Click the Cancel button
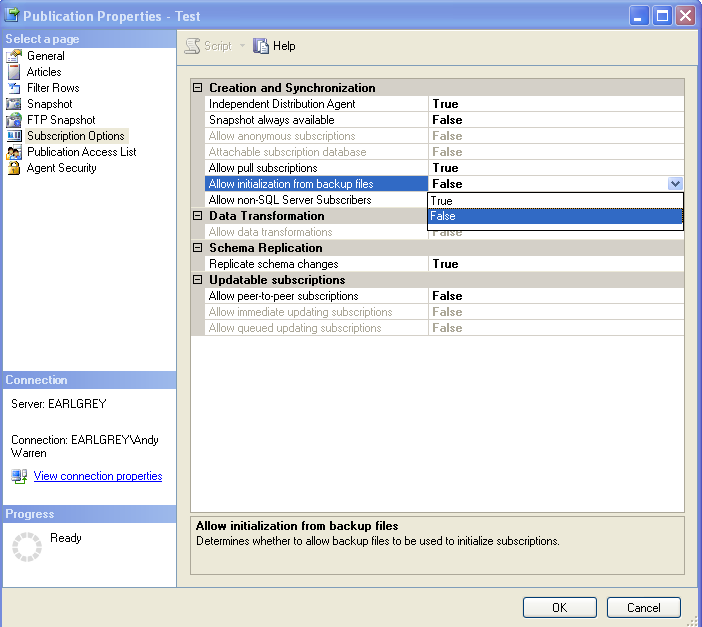Screen dimensions: 702x627 pyautogui.click(x=643, y=608)
